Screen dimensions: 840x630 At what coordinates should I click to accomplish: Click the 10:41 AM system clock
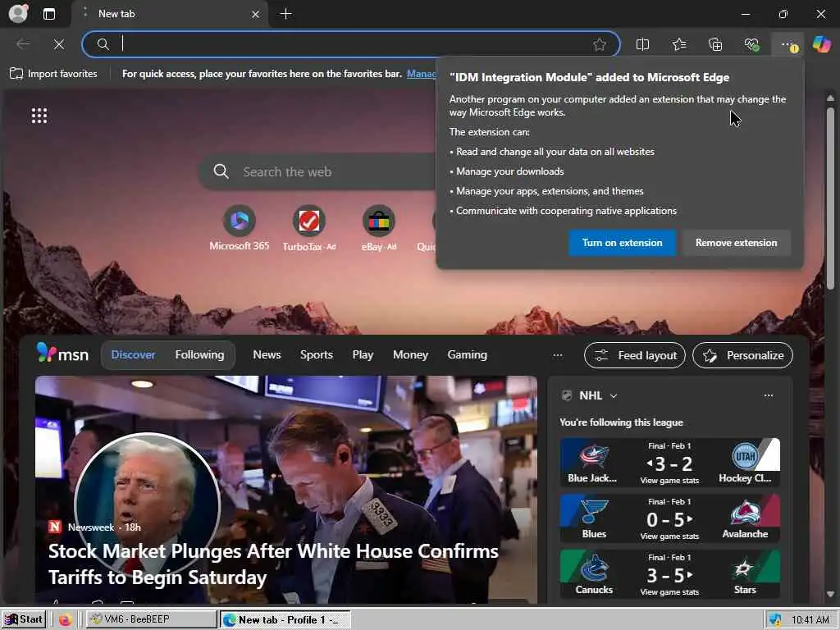(x=810, y=620)
